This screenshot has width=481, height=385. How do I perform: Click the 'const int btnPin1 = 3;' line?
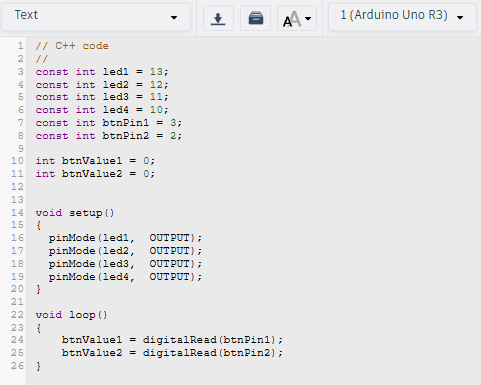point(109,123)
